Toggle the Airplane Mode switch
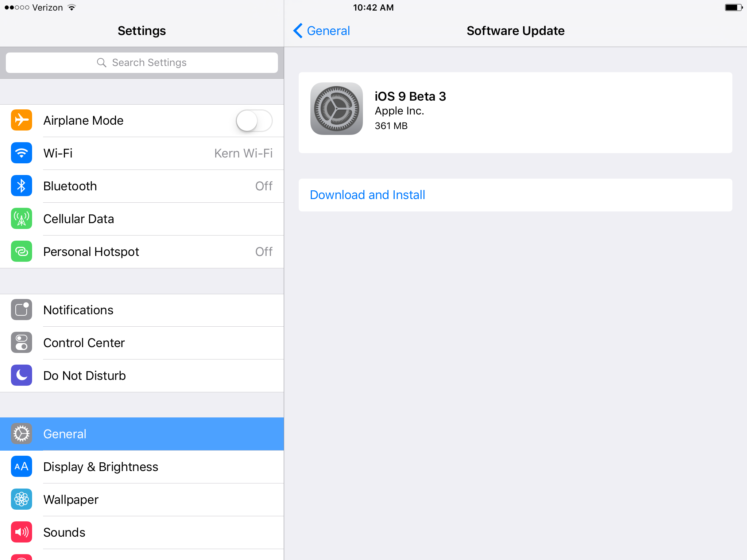Viewport: 747px width, 560px height. tap(254, 121)
